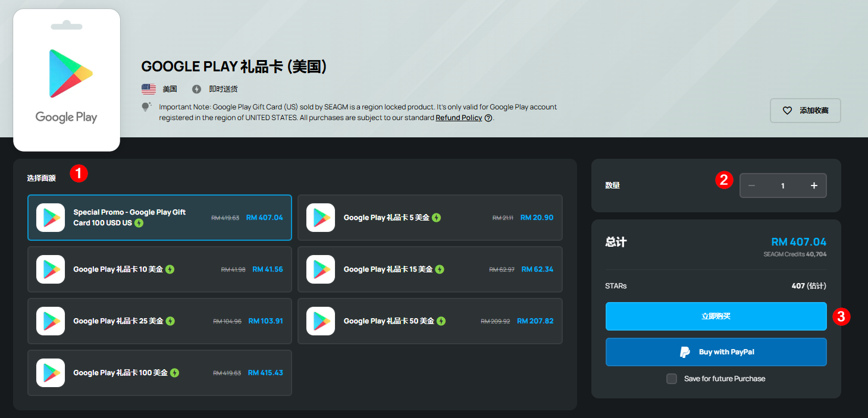Click the GOOGLE PLAY 礼品卡 (美国) title
The image size is (868, 418).
click(x=234, y=67)
